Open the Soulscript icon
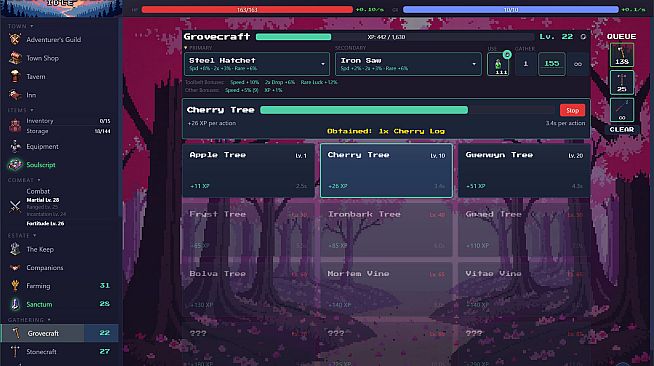This screenshot has width=654, height=366. point(15,165)
